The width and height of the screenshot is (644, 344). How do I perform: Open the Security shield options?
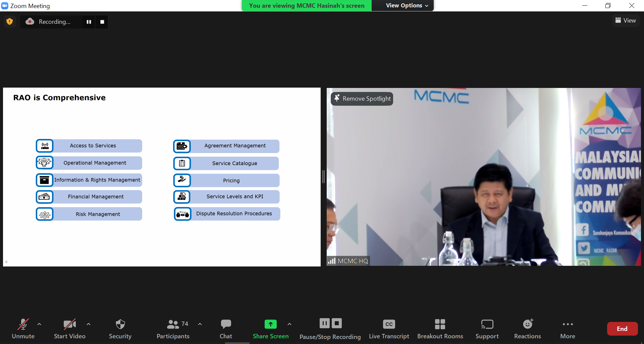[x=120, y=329]
